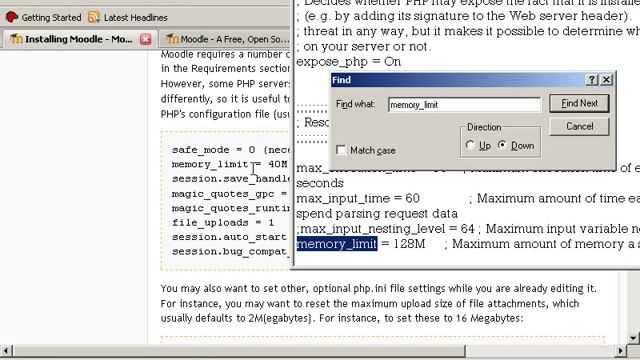Click the 128M value in the editor

409,244
